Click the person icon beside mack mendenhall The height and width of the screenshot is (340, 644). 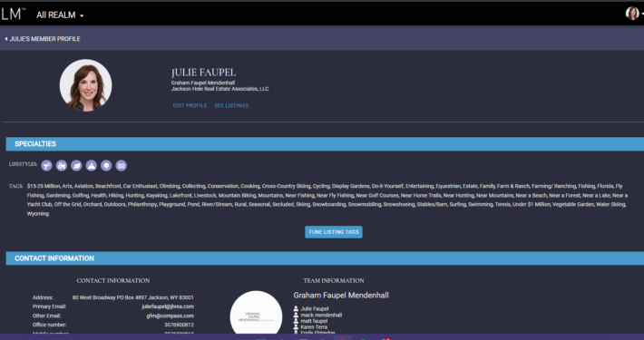click(296, 315)
